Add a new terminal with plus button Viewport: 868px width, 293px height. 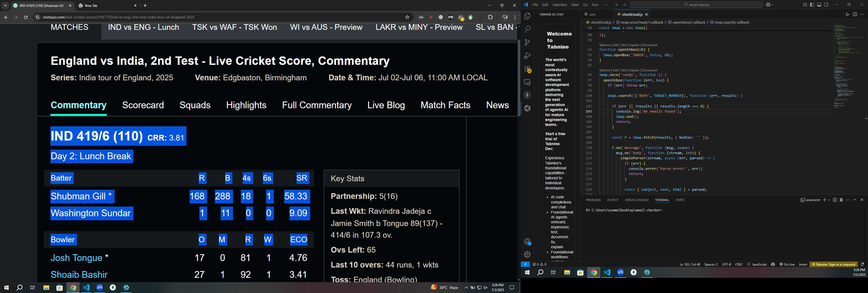[x=824, y=200]
